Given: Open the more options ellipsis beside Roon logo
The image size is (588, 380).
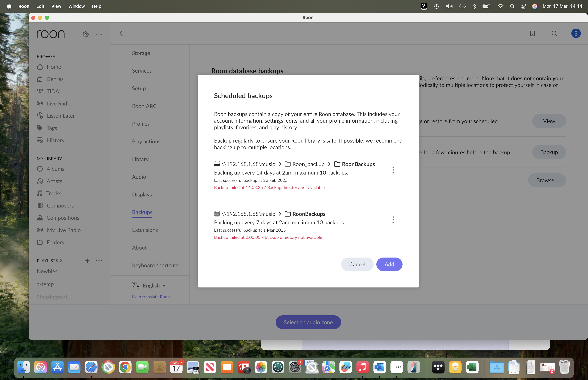Looking at the screenshot, I should click(99, 34).
